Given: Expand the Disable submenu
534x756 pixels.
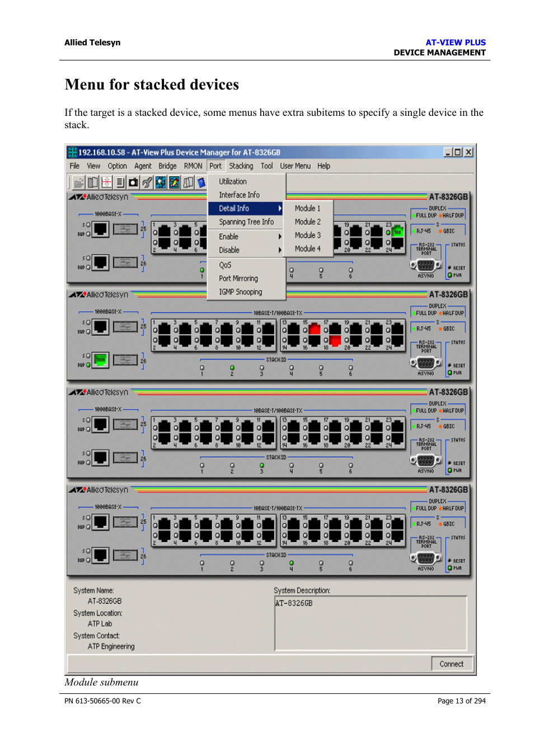Looking at the screenshot, I should pyautogui.click(x=246, y=250).
